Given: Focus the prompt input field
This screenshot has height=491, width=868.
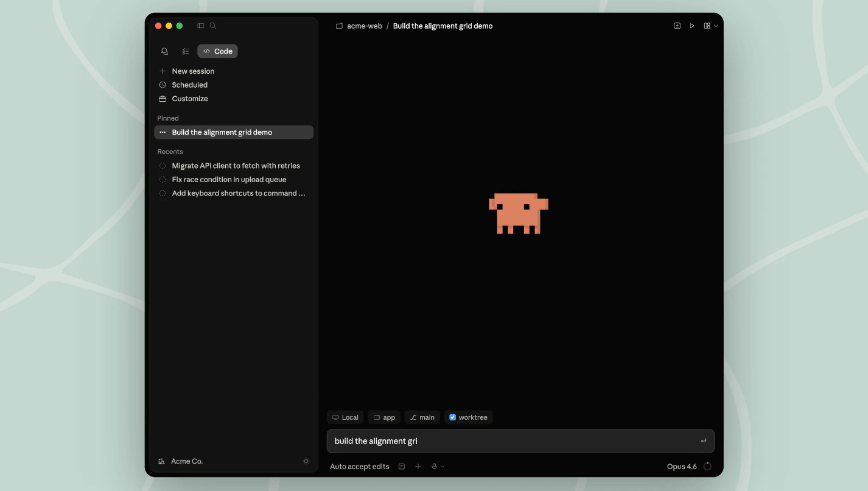Looking at the screenshot, I should (x=520, y=441).
